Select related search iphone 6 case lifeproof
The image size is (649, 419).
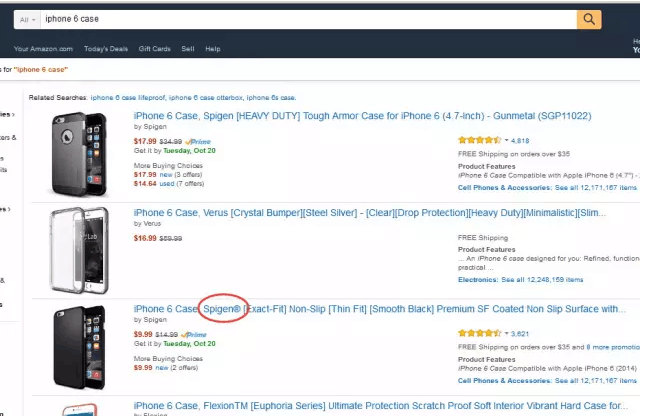(x=128, y=98)
